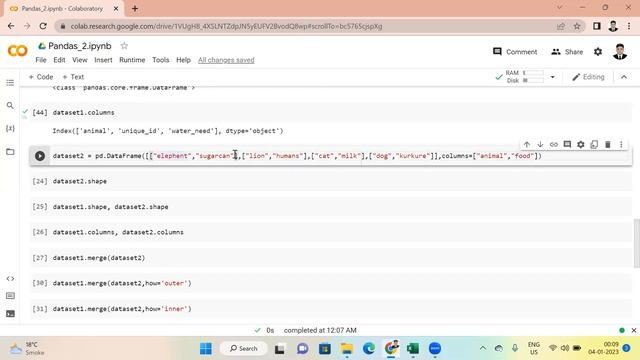Open table of contents sidebar
The width and height of the screenshot is (640, 360).
[x=10, y=83]
